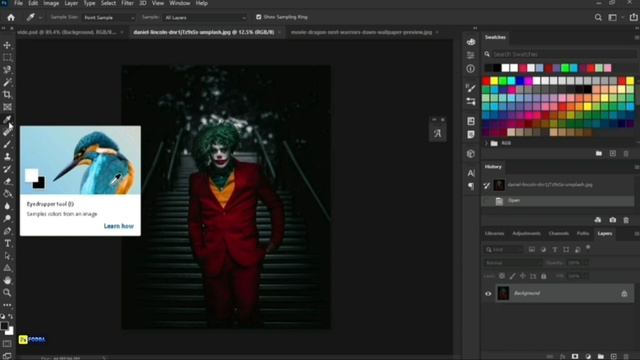
Task: Open the Character panel icon in dock
Action: click(x=471, y=173)
